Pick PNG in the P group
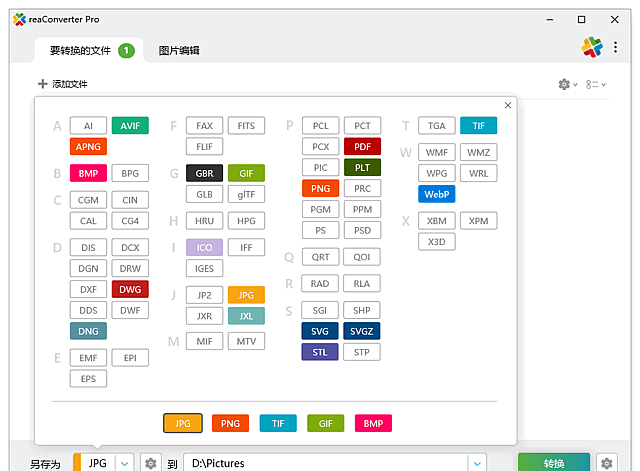 tap(320, 188)
